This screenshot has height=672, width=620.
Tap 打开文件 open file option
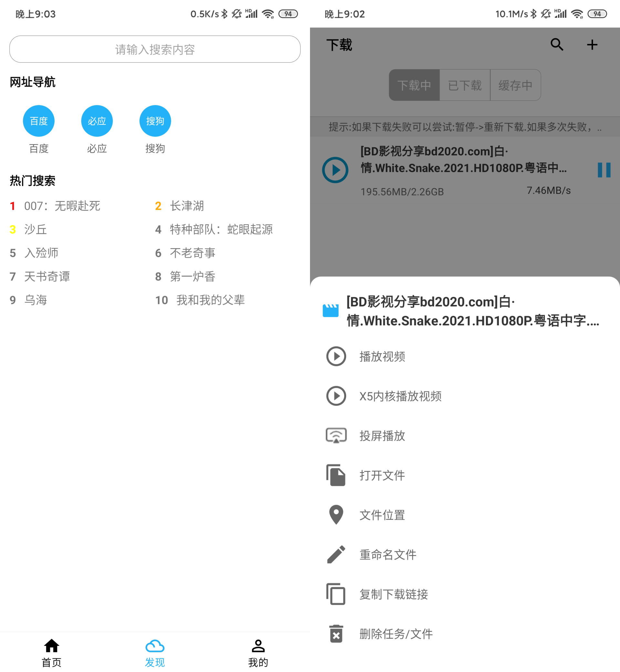tap(382, 475)
